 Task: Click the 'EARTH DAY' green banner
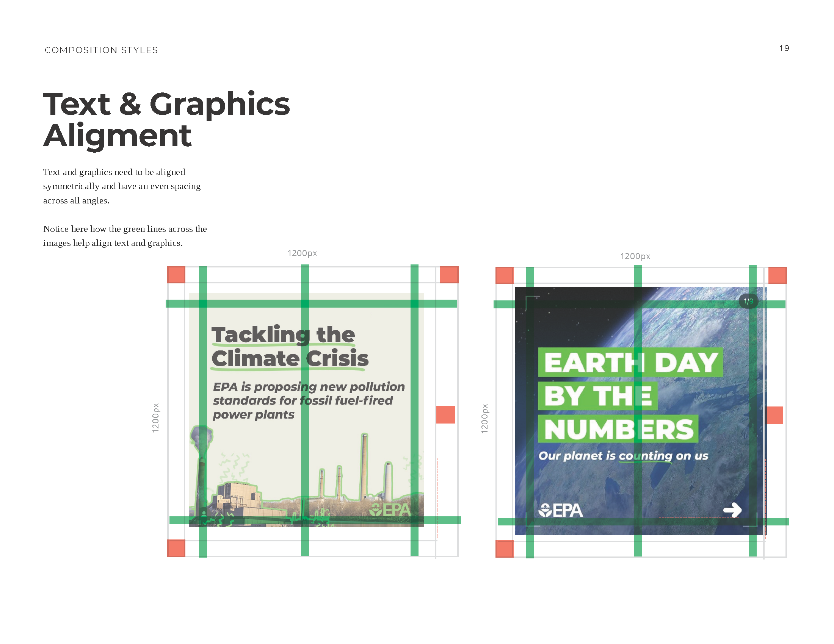click(x=630, y=362)
